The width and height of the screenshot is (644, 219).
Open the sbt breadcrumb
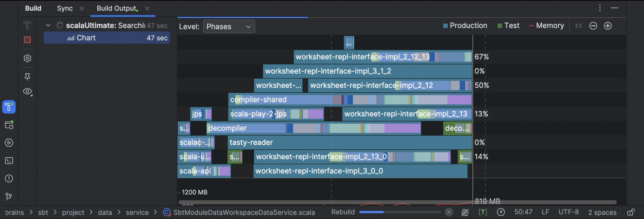[x=43, y=212]
